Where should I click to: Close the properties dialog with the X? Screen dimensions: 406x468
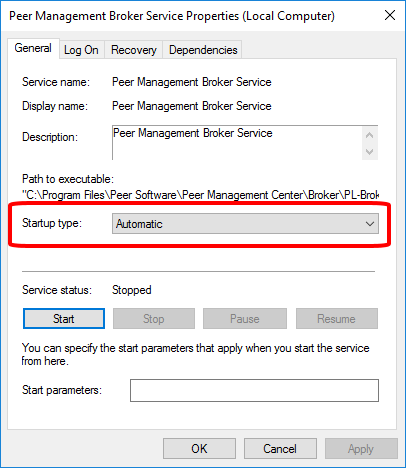point(390,15)
